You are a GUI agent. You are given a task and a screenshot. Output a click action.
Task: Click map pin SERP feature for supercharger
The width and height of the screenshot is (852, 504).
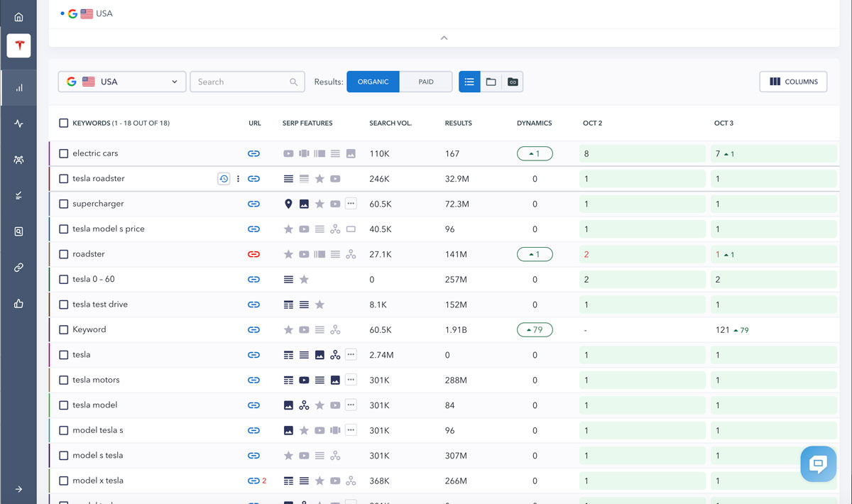coord(288,204)
